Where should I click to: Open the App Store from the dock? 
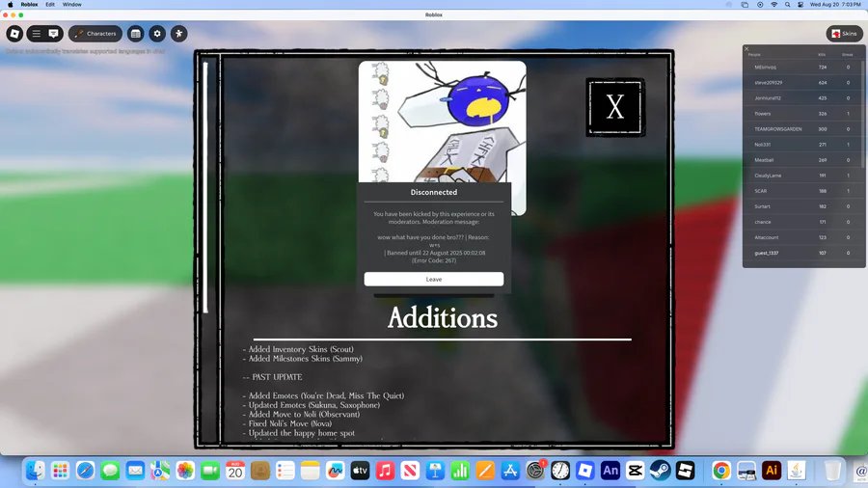click(x=510, y=471)
